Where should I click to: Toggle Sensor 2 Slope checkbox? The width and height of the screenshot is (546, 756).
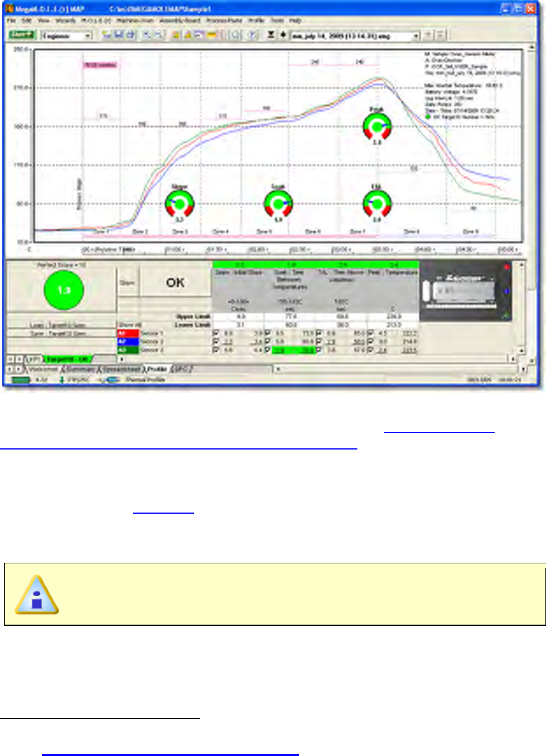click(x=217, y=342)
